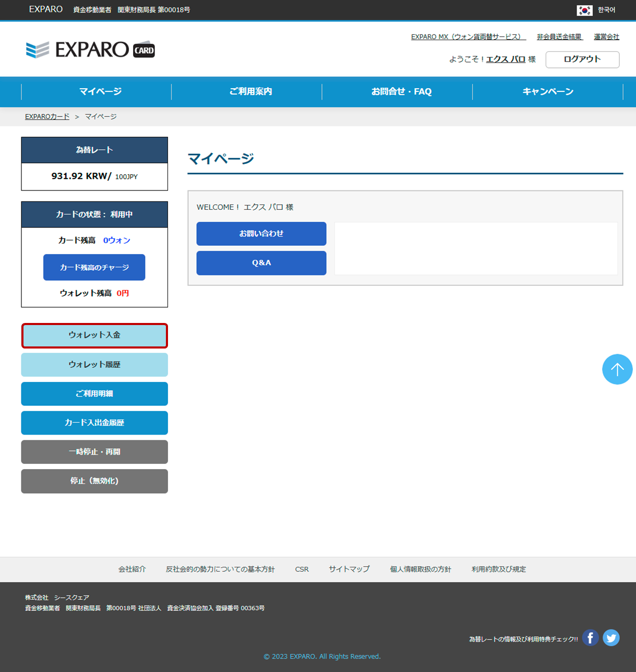Open the マイページ navigation tab
This screenshot has width=636, height=672.
[100, 91]
